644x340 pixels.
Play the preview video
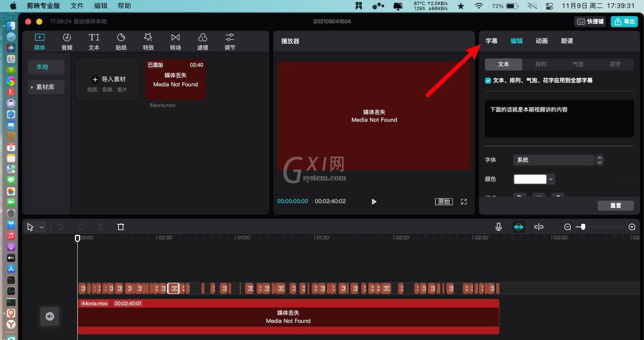tap(374, 201)
